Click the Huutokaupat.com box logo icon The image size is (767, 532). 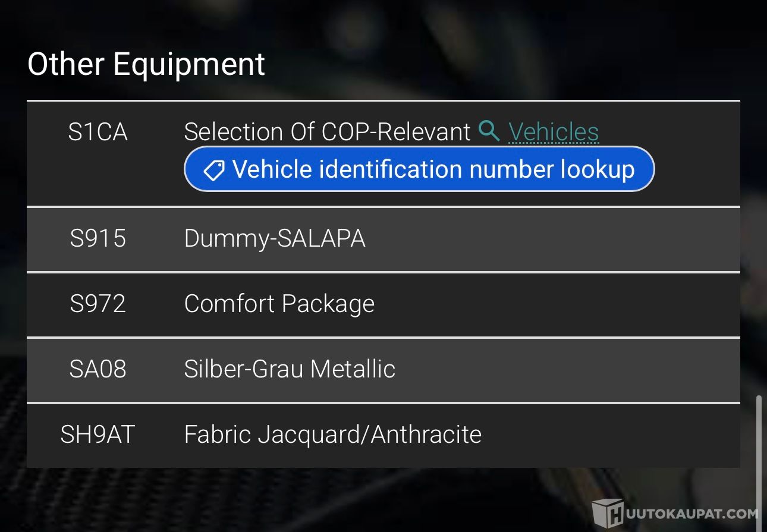608,514
